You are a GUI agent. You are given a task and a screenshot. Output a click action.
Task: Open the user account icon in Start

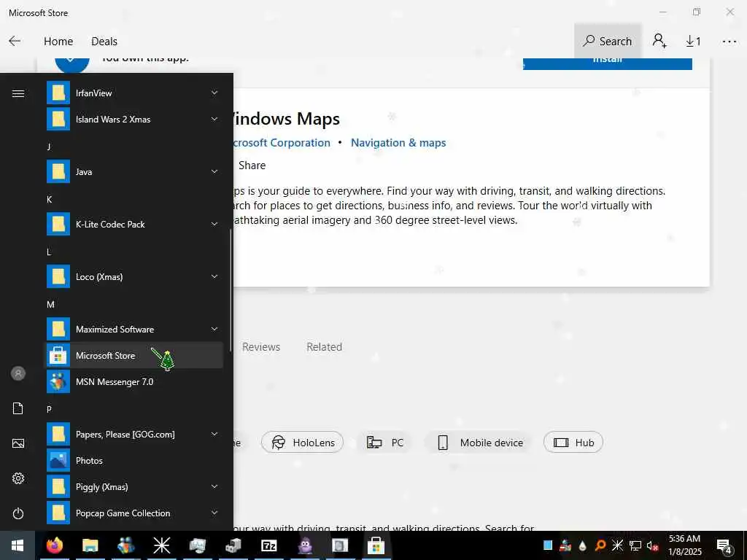(18, 373)
